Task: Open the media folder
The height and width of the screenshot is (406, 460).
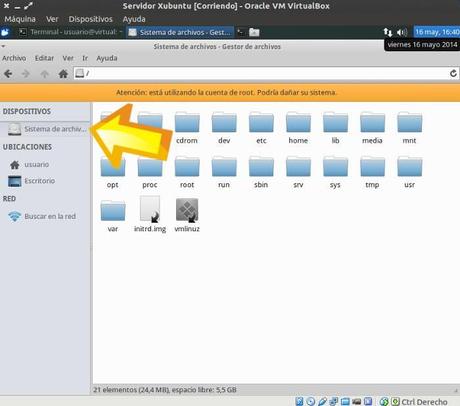Action: [372, 128]
